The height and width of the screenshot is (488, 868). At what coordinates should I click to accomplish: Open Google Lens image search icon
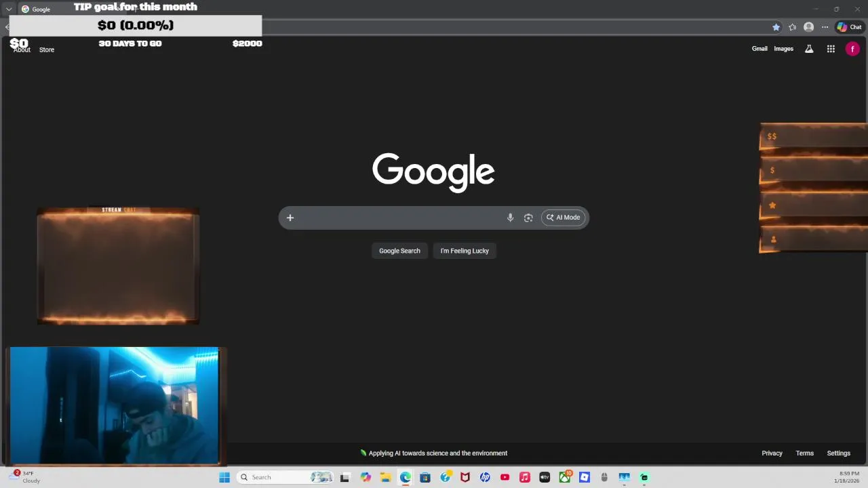pyautogui.click(x=528, y=218)
